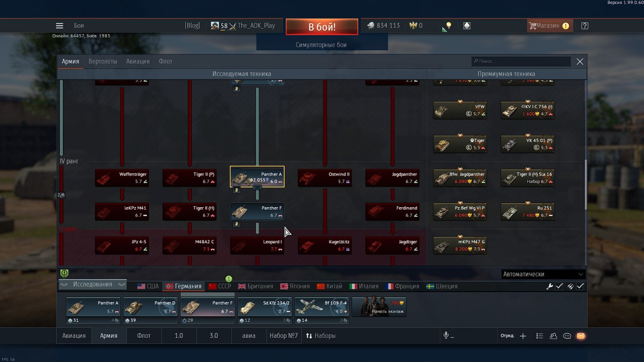
Task: Select the premium mKPz M47 G
Action: (x=460, y=245)
